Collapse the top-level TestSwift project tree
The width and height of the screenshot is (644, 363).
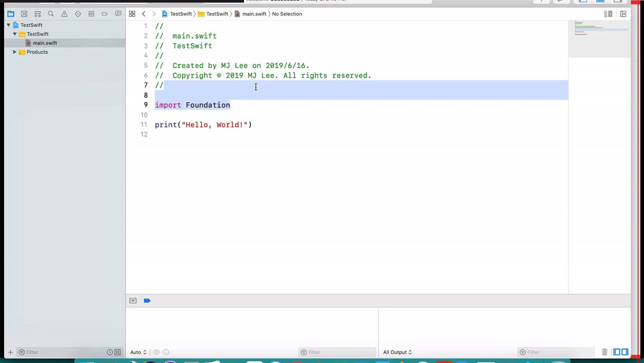pos(8,25)
